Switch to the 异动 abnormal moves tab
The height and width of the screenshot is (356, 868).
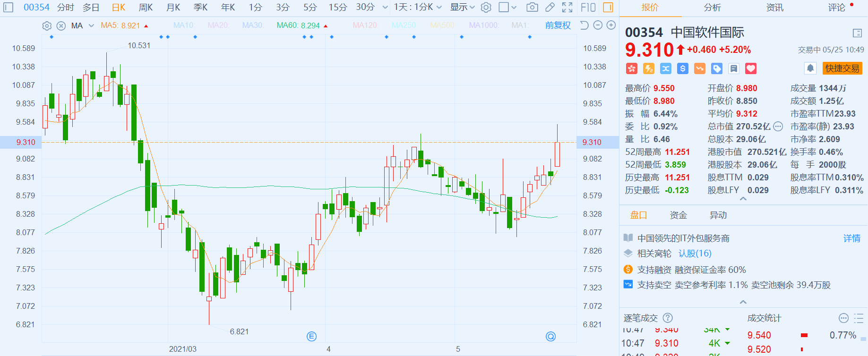click(718, 215)
